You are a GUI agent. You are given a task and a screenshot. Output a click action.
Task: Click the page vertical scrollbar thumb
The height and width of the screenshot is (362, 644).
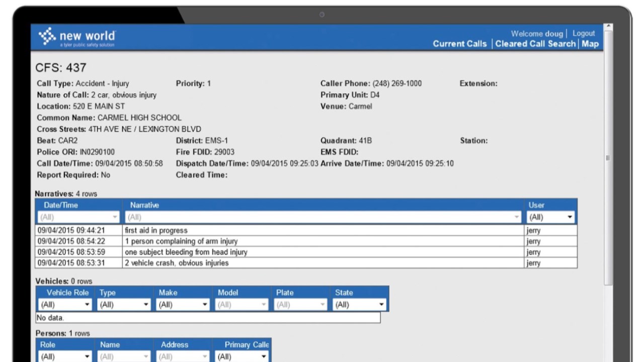click(608, 158)
